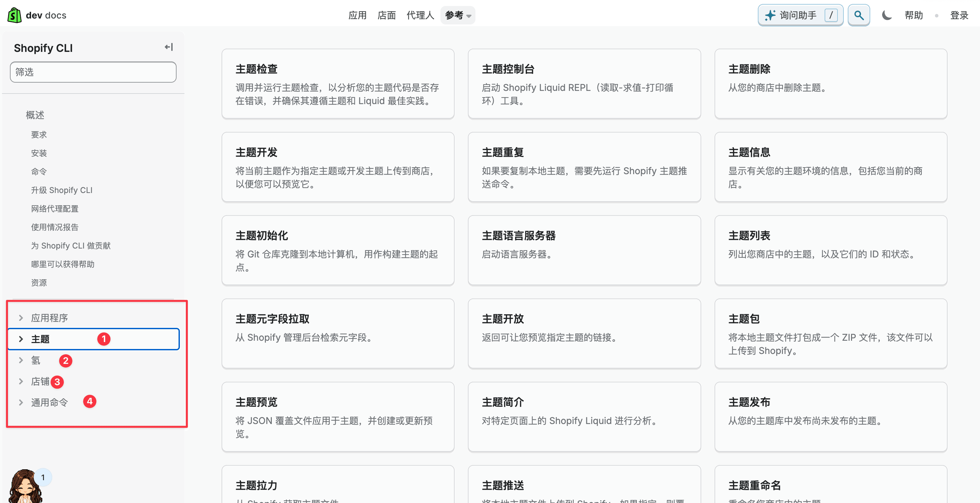Viewport: 980px width, 503px height.
Task: Open the 主题包 card
Action: click(831, 333)
